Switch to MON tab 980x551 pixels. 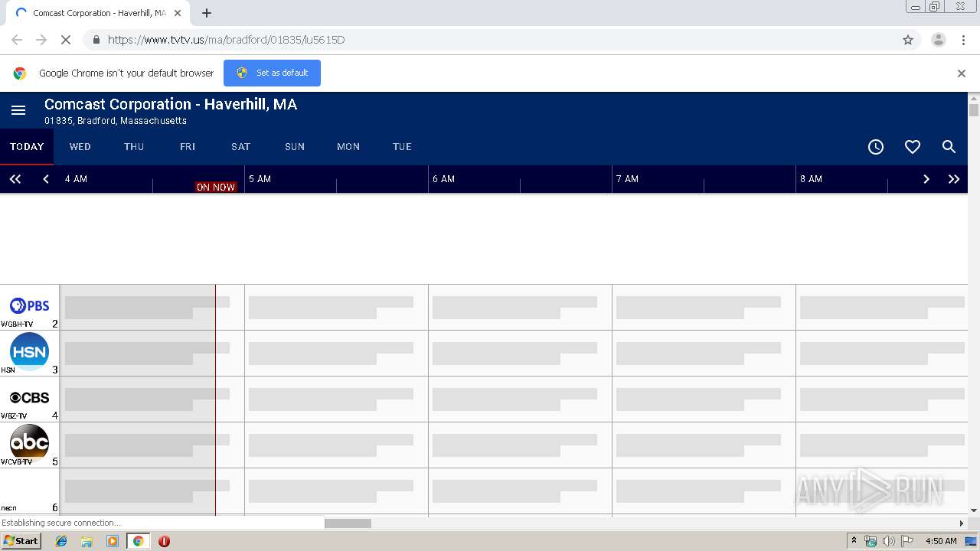tap(348, 147)
